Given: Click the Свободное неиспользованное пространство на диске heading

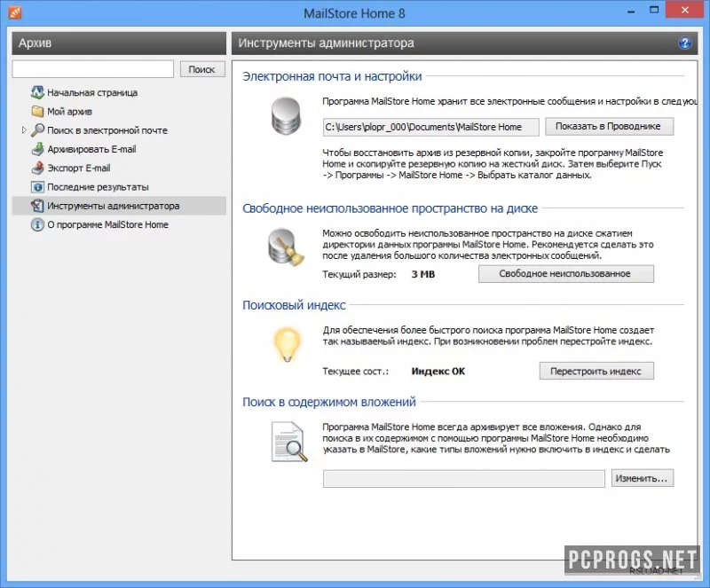Looking at the screenshot, I should [x=390, y=208].
